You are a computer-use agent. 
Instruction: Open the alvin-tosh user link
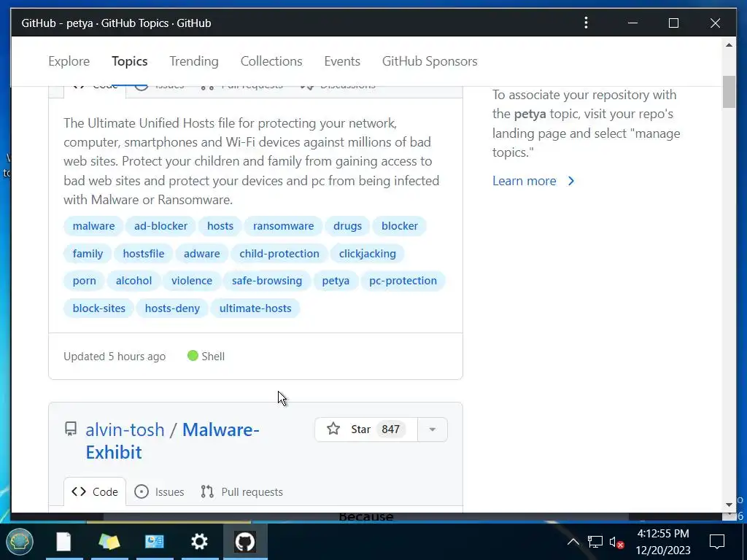click(125, 429)
